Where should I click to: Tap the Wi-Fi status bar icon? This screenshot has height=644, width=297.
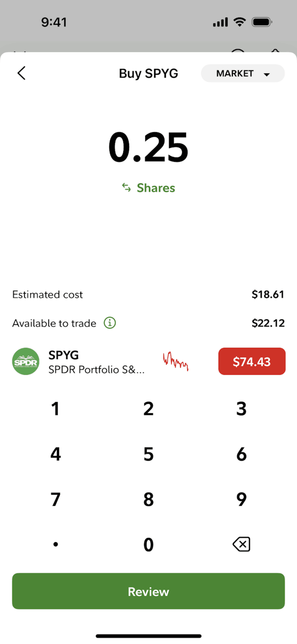[239, 22]
